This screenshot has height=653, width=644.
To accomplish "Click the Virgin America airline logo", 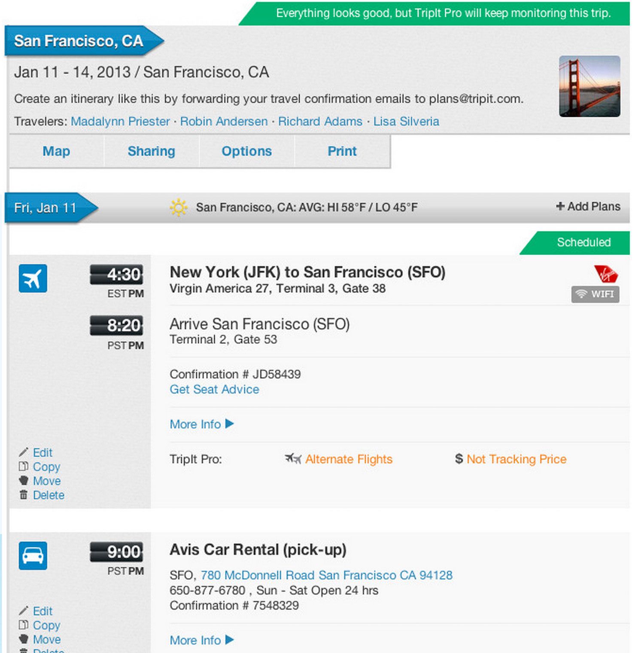I will (x=606, y=274).
